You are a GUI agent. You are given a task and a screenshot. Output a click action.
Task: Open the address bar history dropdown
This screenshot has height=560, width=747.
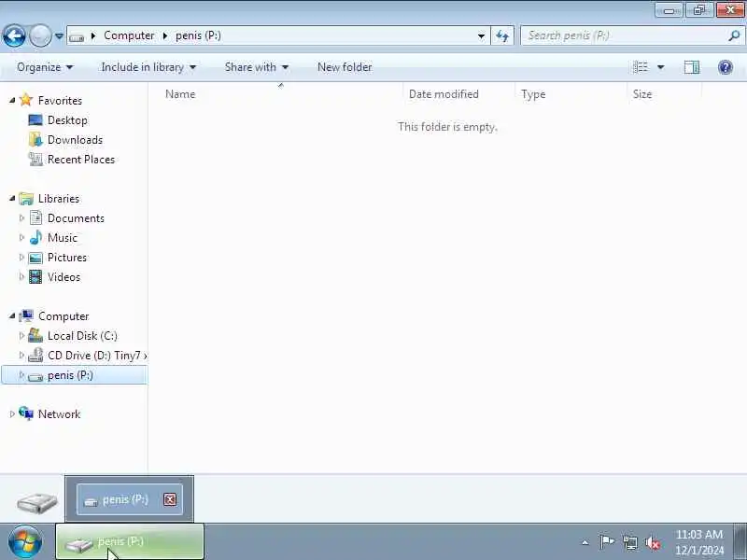click(x=481, y=35)
